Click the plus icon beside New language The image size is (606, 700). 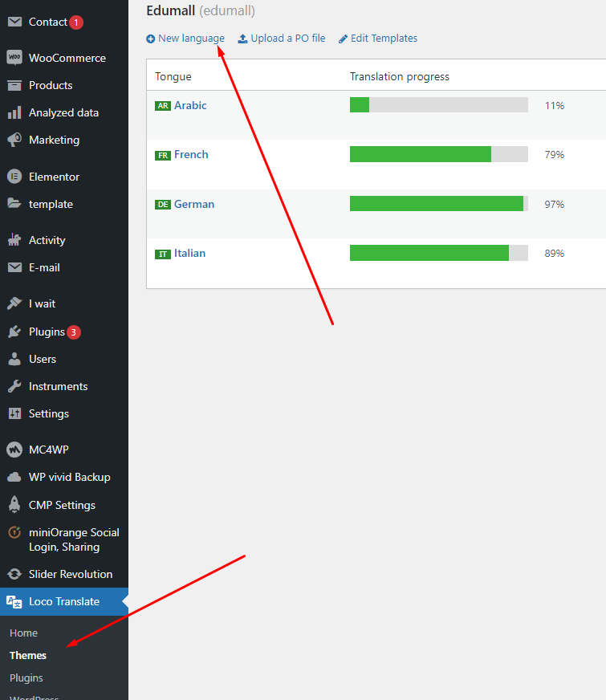(x=151, y=39)
